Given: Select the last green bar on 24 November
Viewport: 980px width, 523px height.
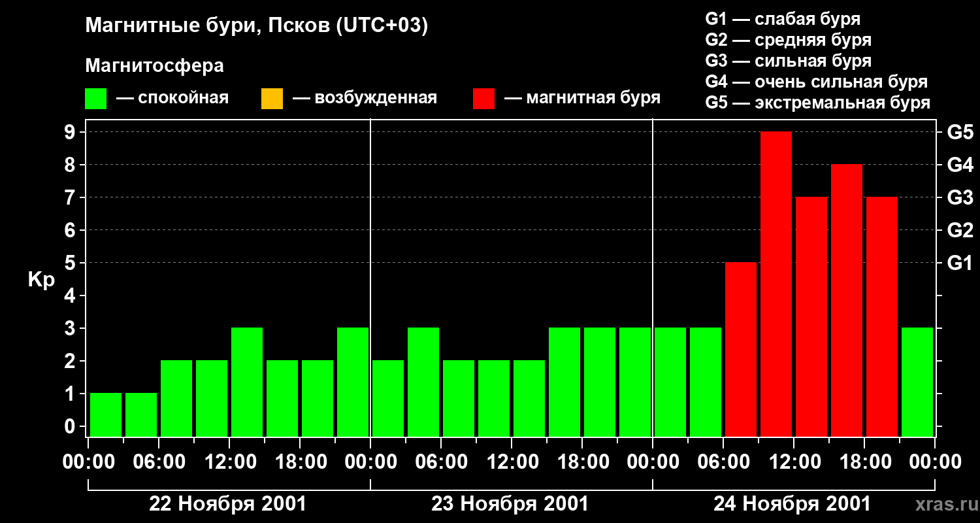Looking at the screenshot, I should pos(917,382).
